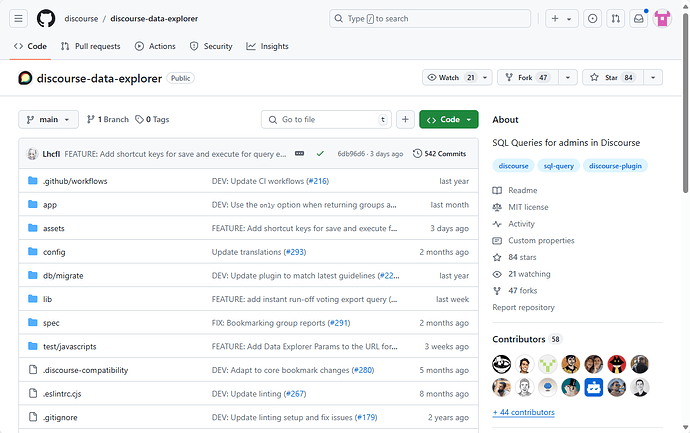
Task: Click the discourse owner breadcrumb link
Action: 81,18
